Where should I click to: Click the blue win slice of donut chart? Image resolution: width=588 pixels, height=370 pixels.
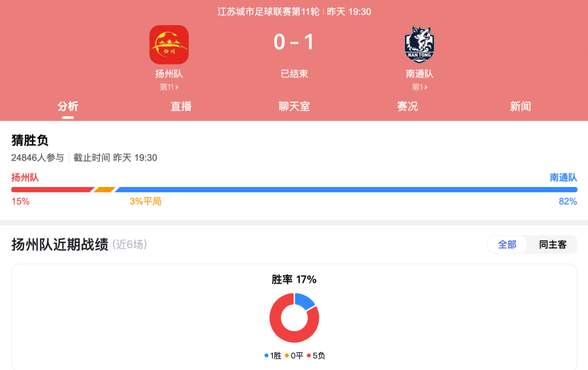pyautogui.click(x=304, y=301)
